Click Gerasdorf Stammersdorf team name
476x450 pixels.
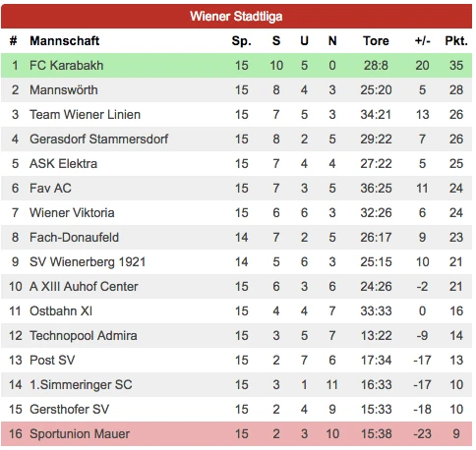coord(98,139)
